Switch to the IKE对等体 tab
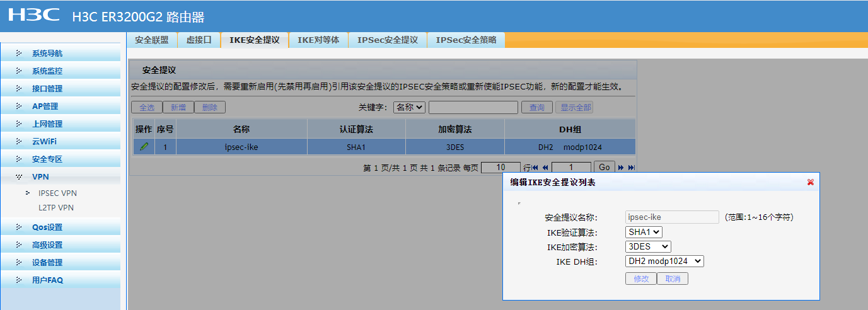Image resolution: width=868 pixels, height=310 pixels. pyautogui.click(x=318, y=40)
